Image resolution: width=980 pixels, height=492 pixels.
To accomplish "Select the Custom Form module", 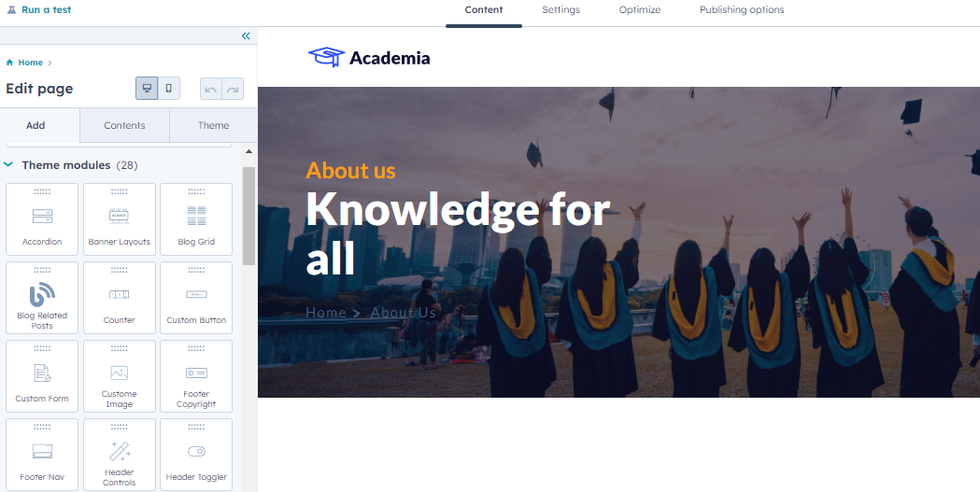I will 42,376.
